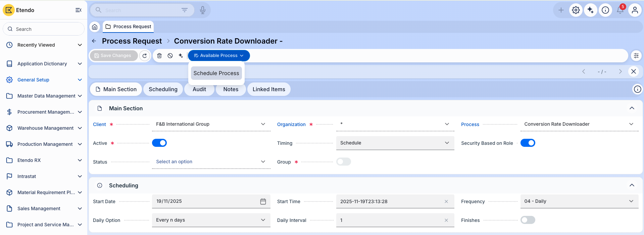Open the settings gear in top bar
Image resolution: width=644 pixels, height=235 pixels.
pyautogui.click(x=576, y=10)
